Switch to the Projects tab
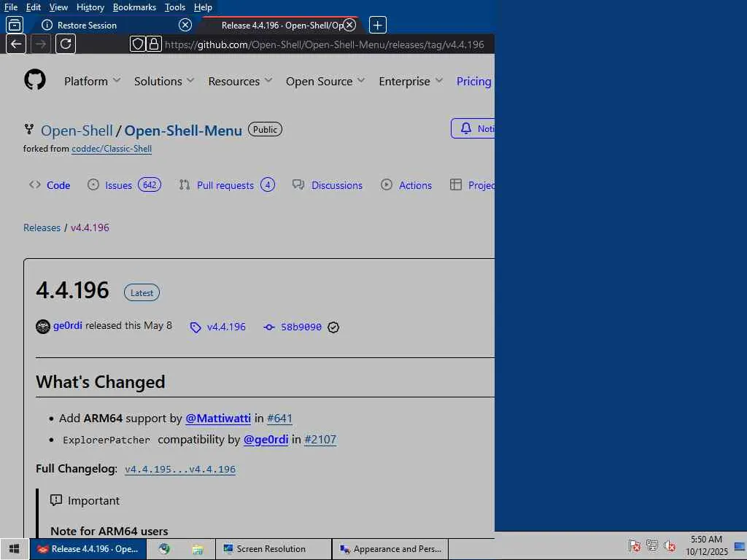 click(x=472, y=185)
